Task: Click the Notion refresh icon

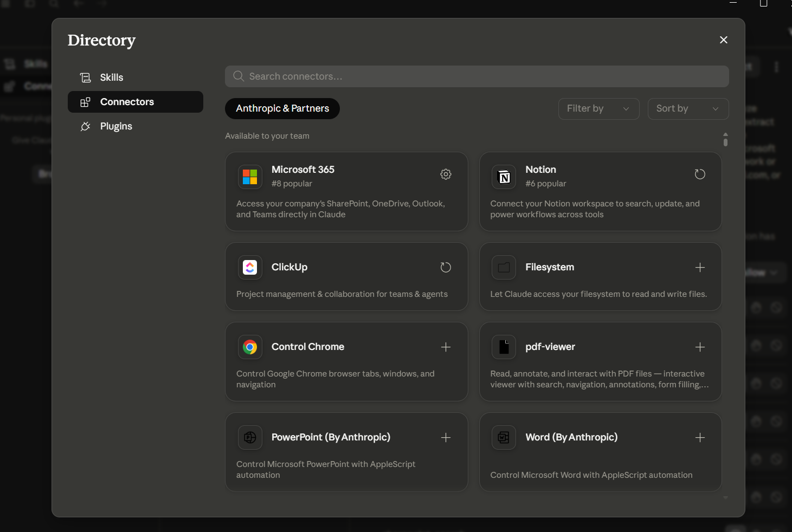Action: (700, 174)
